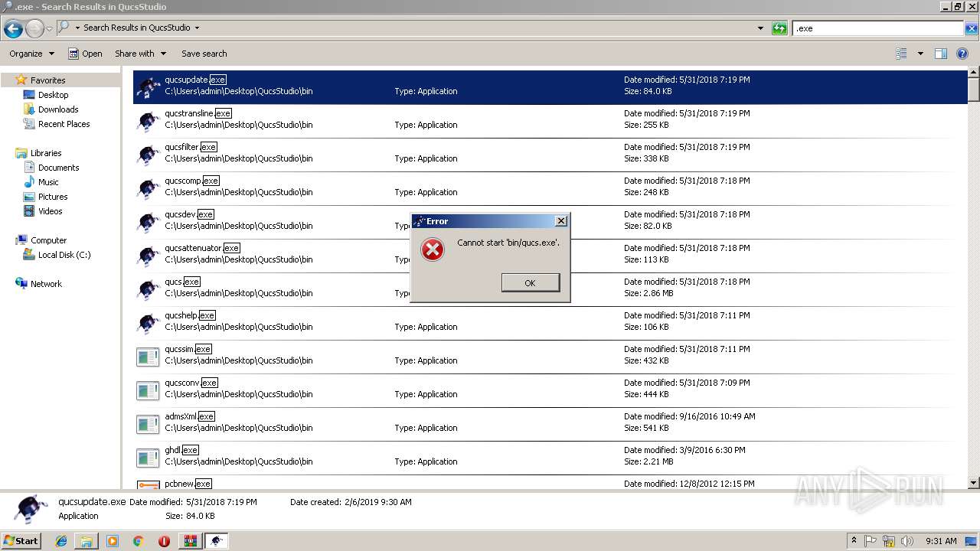Image resolution: width=980 pixels, height=551 pixels.
Task: Open the Opera taskbar icon
Action: pos(164,541)
